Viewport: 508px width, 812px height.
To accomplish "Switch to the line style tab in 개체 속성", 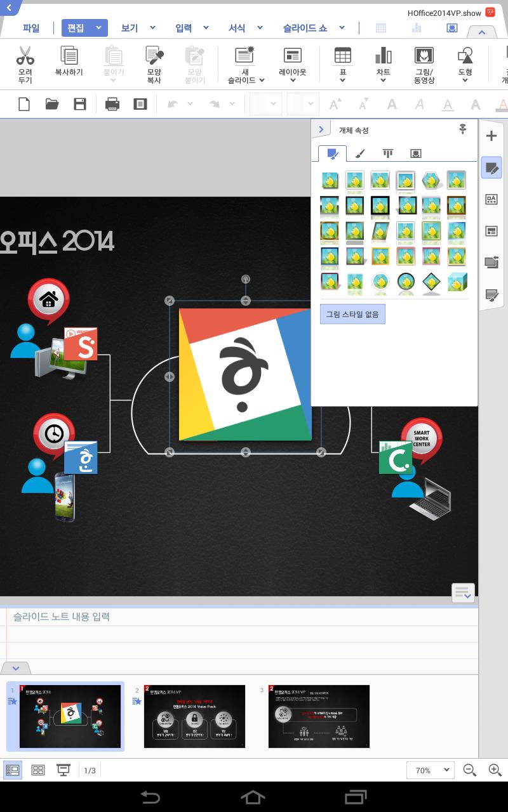I will click(x=360, y=153).
